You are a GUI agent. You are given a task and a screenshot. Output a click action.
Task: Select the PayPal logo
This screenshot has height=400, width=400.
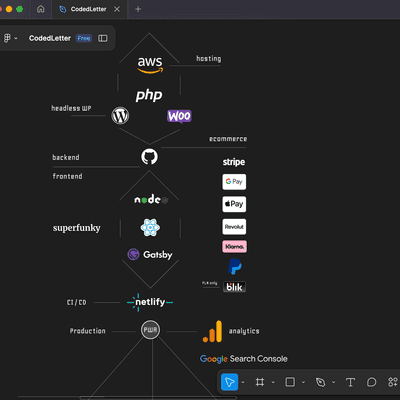235,267
